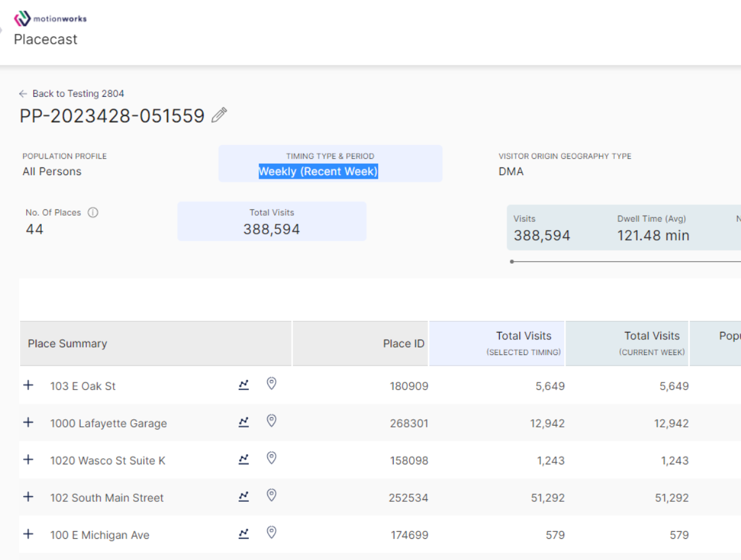
Task: Expand the 100 E Michigan Ave row
Action: point(28,534)
